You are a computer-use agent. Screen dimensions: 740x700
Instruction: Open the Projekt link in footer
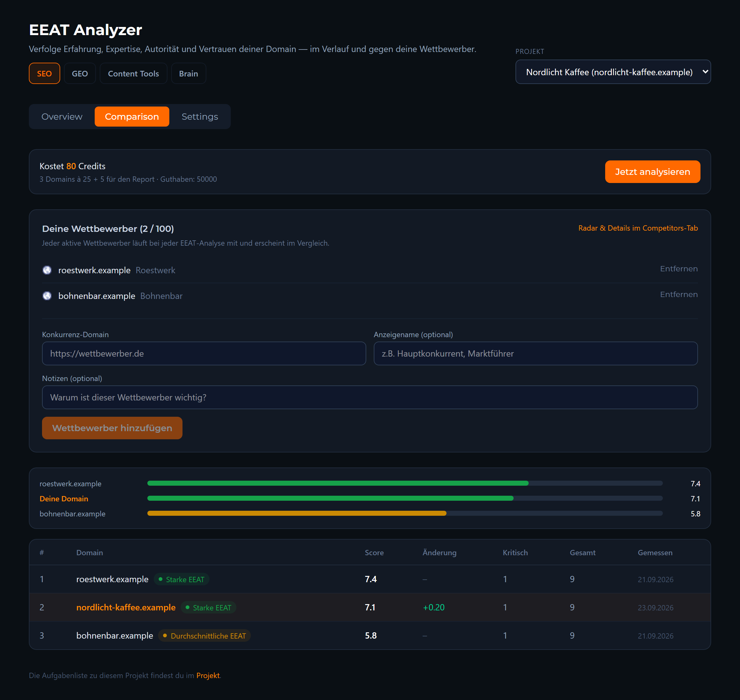(208, 676)
